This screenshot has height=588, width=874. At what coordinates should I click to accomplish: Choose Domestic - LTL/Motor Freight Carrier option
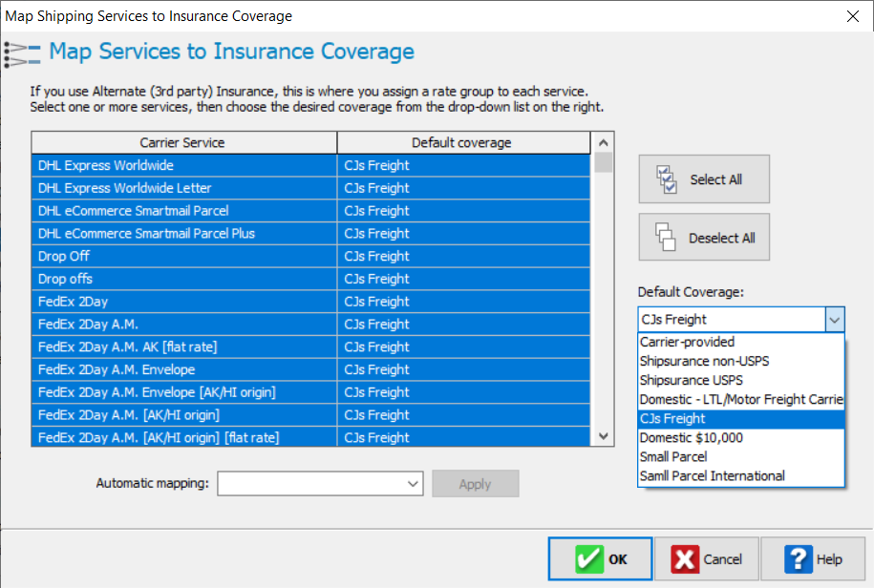(741, 399)
